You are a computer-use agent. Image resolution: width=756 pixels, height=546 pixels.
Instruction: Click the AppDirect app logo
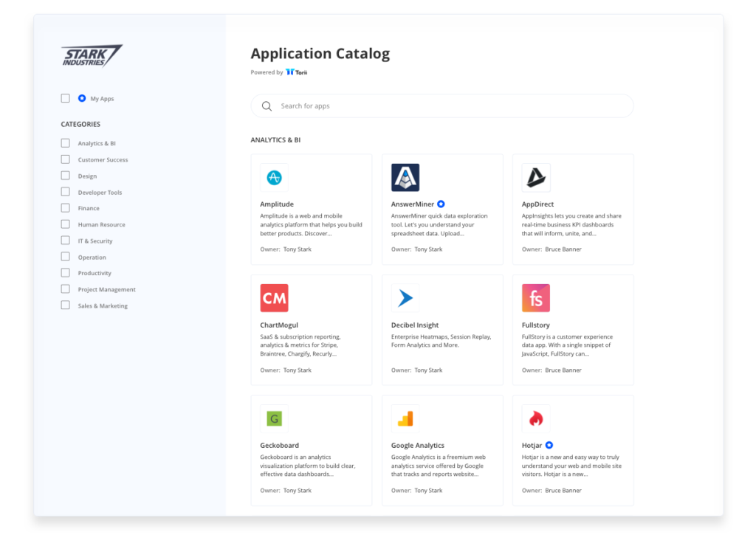(x=536, y=177)
